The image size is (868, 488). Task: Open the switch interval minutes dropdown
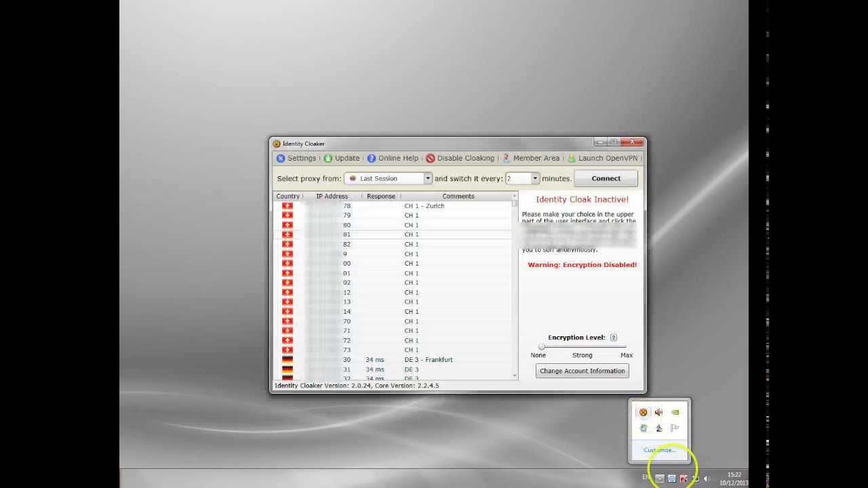coord(522,178)
